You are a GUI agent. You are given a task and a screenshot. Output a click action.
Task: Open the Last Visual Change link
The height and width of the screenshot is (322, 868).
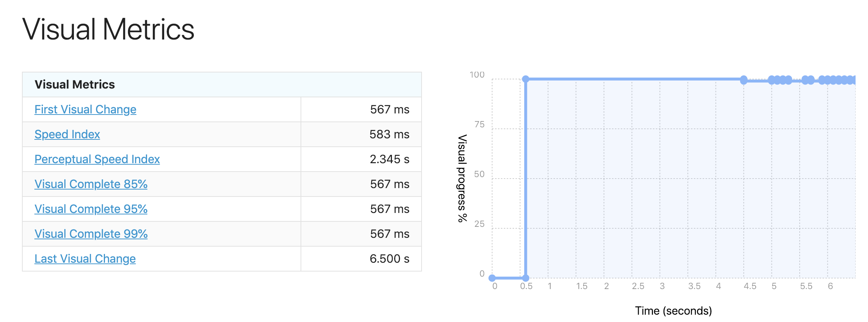85,259
